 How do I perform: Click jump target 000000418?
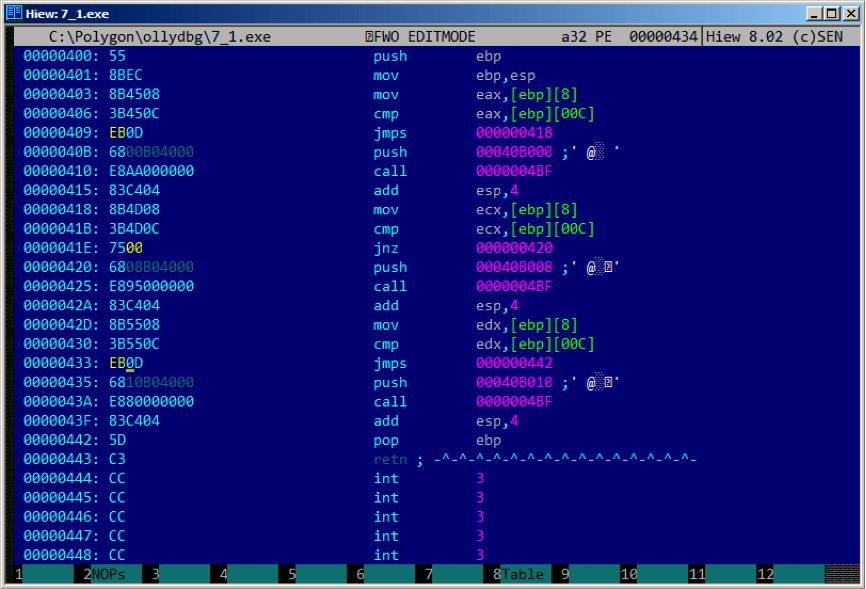514,133
